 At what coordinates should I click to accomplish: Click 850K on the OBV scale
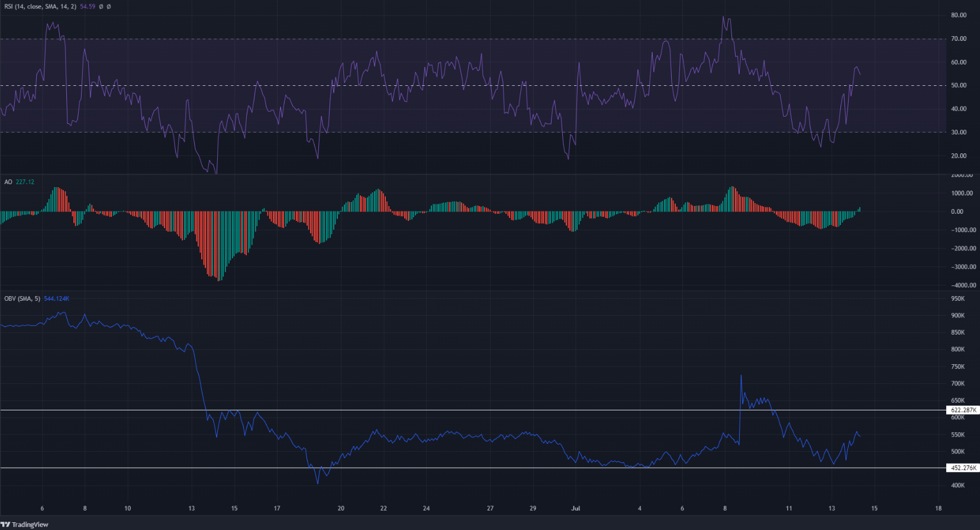[958, 332]
